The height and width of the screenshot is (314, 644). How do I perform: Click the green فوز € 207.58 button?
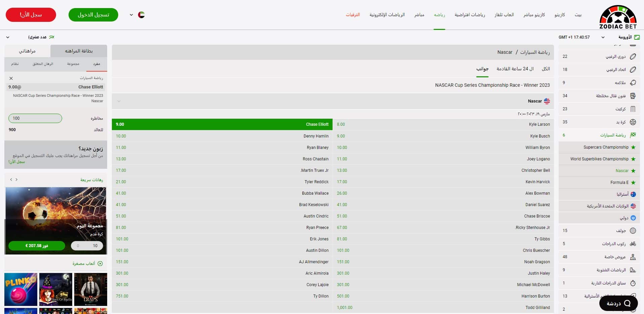[37, 246]
